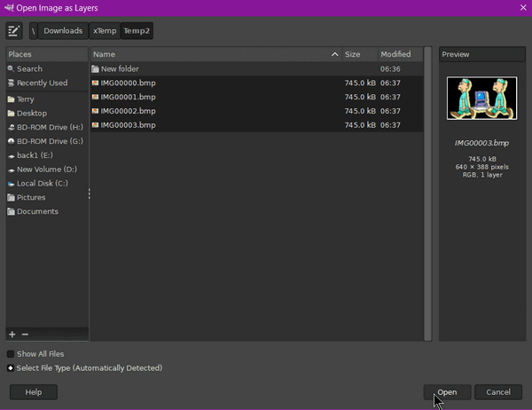The width and height of the screenshot is (532, 410).
Task: Click the Open button
Action: pyautogui.click(x=447, y=392)
